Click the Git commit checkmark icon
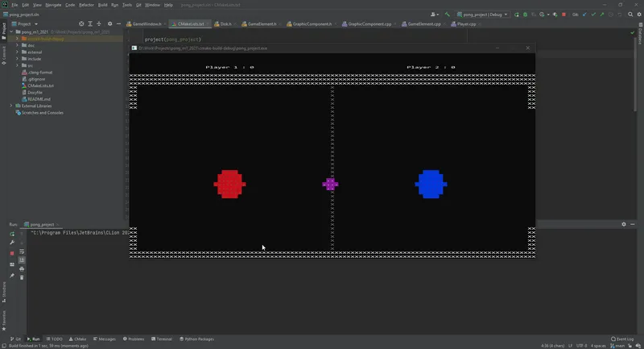The width and height of the screenshot is (644, 349). tap(593, 15)
